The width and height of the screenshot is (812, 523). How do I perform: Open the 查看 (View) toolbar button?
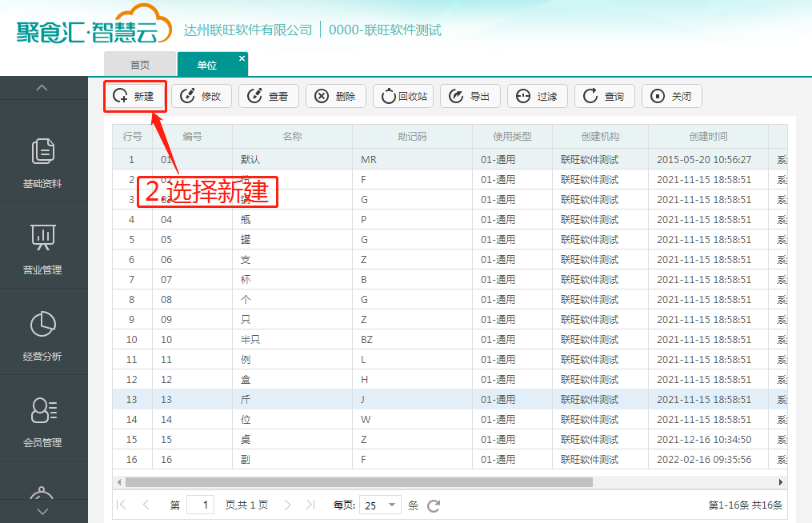click(269, 96)
